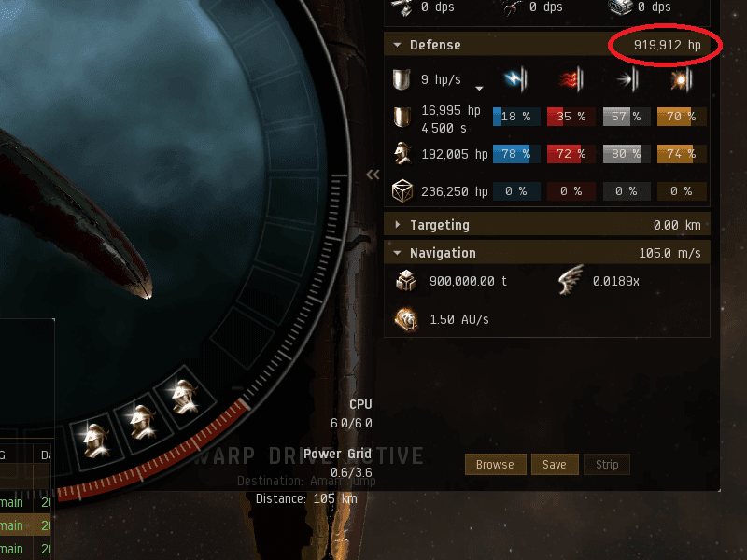Click the armor EM 78% resistance bar
This screenshot has width=747, height=560.
pos(516,154)
